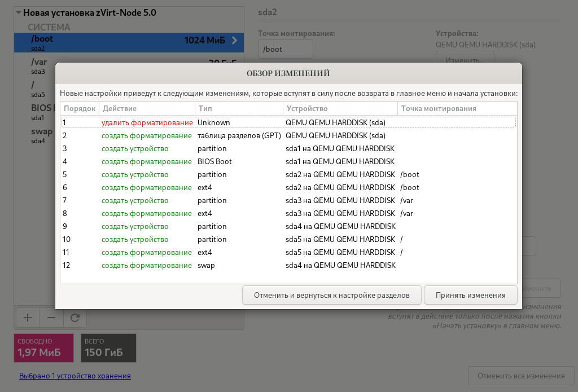Viewport: 578px width, 392px height.
Task: Select row 11 ext4 formatting for sda5
Action: click(x=288, y=252)
